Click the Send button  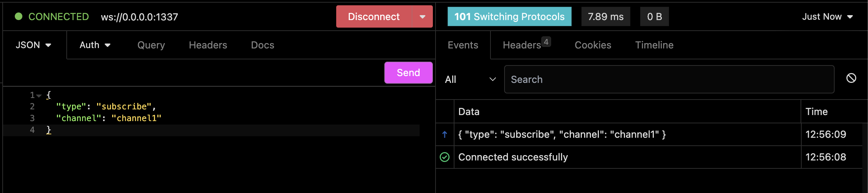[x=408, y=73]
